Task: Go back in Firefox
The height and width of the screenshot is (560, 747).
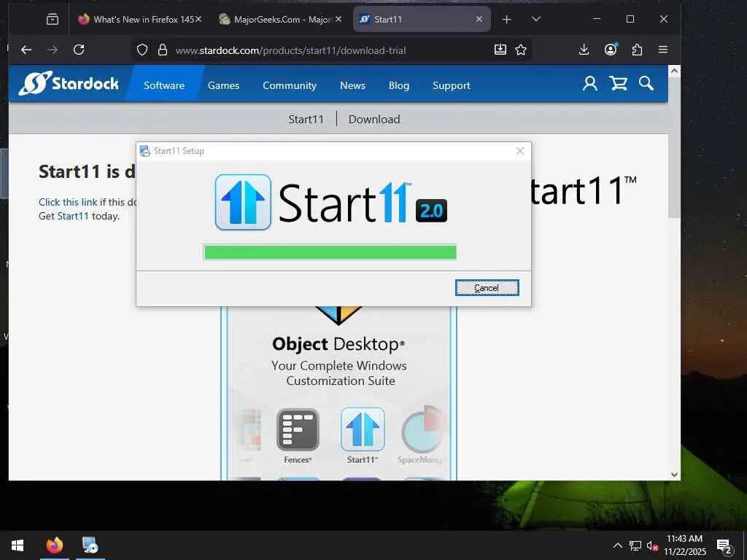Action: tap(26, 50)
